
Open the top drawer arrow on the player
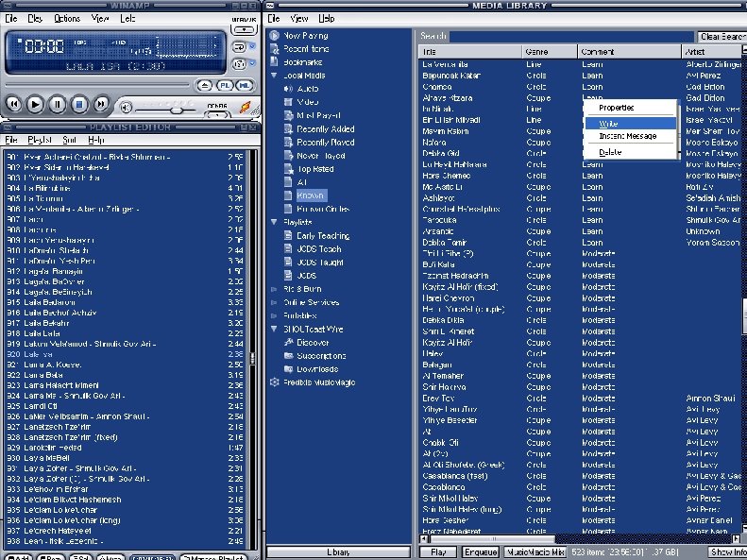click(x=244, y=29)
